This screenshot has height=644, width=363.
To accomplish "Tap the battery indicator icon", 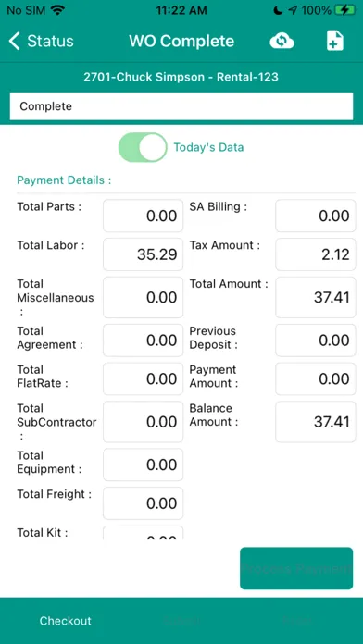I will tap(344, 10).
